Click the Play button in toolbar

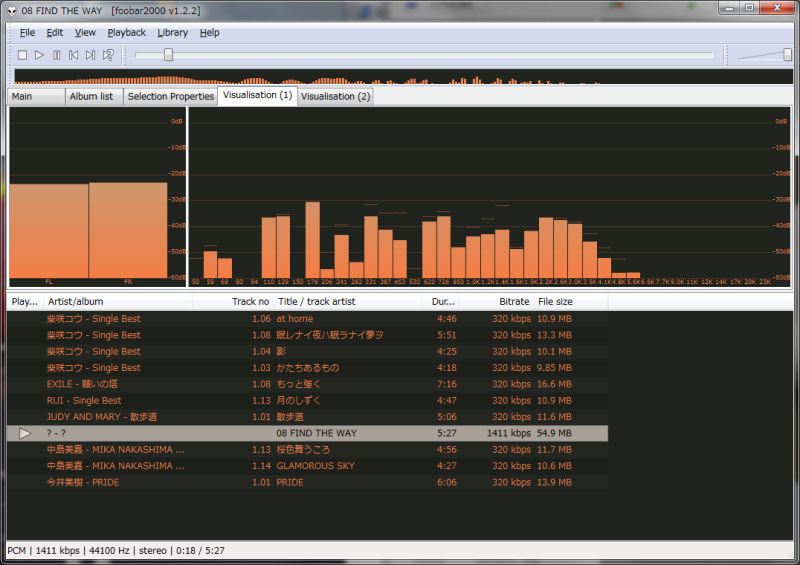(x=39, y=55)
